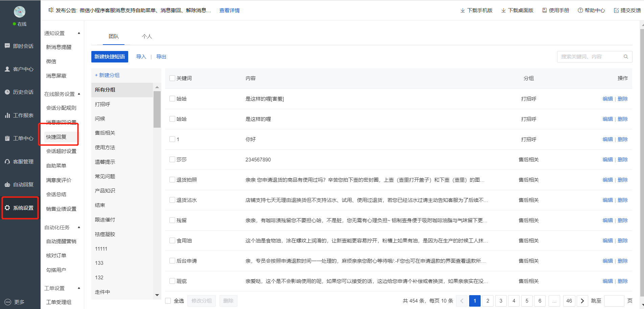Click group list scroll-down arrow
Image resolution: width=644 pixels, height=309 pixels.
[x=157, y=295]
